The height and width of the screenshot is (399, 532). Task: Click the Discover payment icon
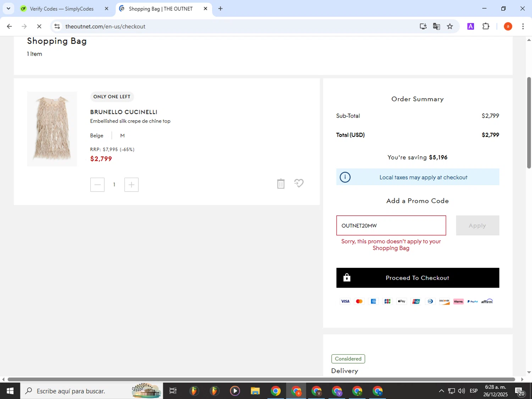pyautogui.click(x=444, y=301)
